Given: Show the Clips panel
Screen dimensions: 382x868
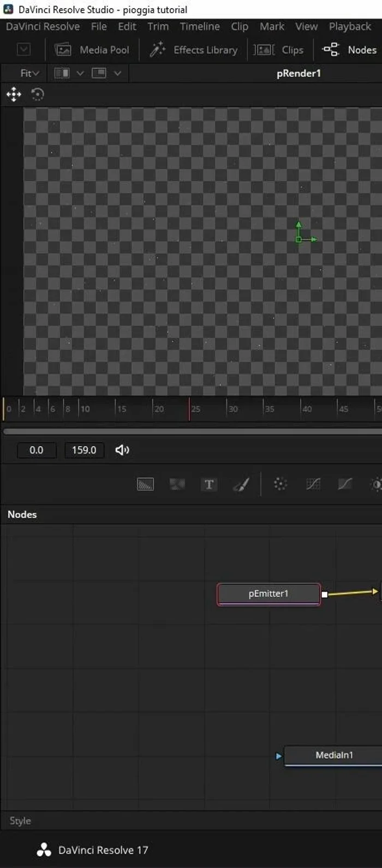Looking at the screenshot, I should click(279, 50).
